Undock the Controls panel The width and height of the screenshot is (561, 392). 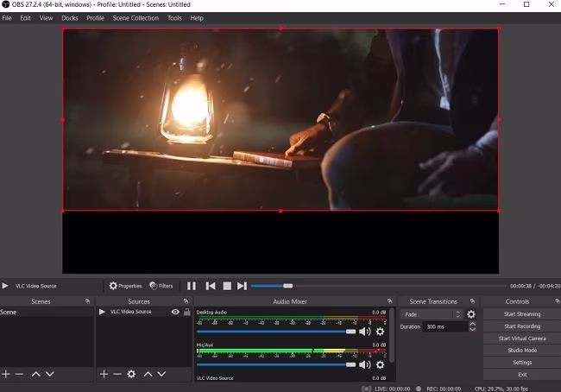[558, 301]
